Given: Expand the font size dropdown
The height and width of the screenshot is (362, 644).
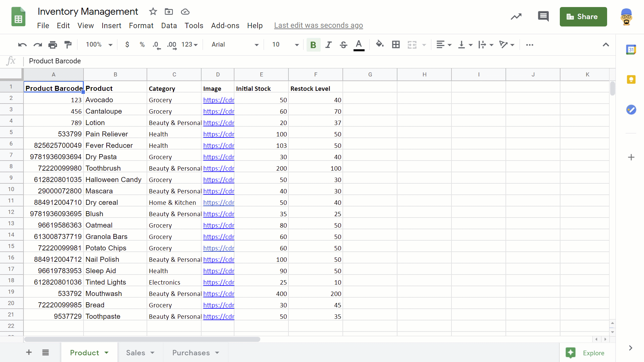Looking at the screenshot, I should pyautogui.click(x=297, y=44).
